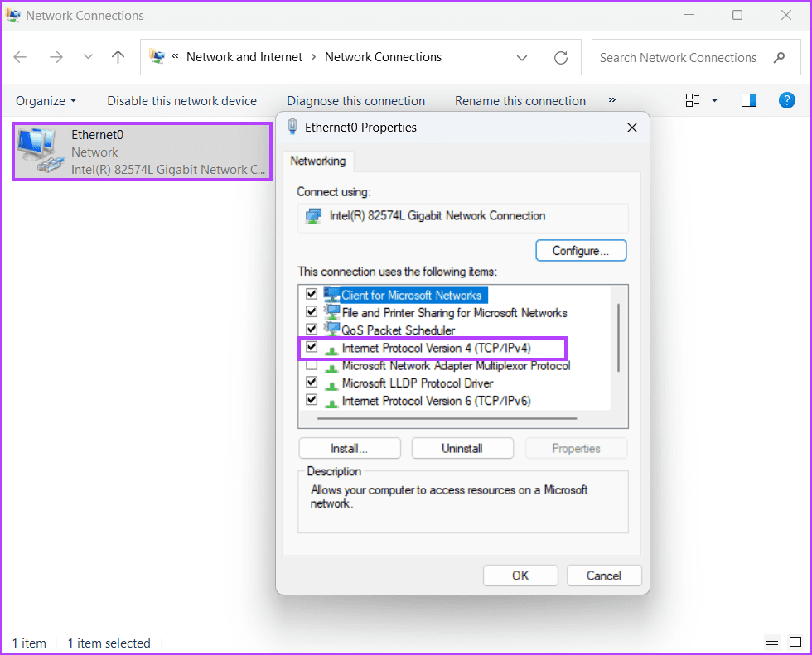Go back with the back arrow

pos(20,57)
